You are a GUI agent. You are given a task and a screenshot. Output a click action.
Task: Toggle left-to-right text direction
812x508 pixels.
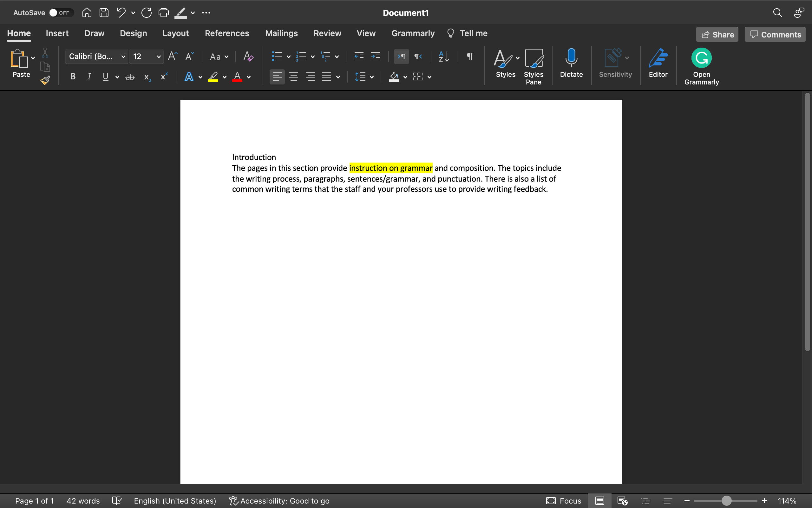click(x=401, y=56)
